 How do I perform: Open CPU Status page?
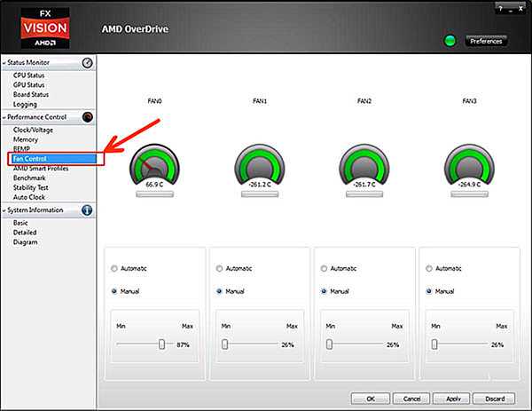coord(29,75)
